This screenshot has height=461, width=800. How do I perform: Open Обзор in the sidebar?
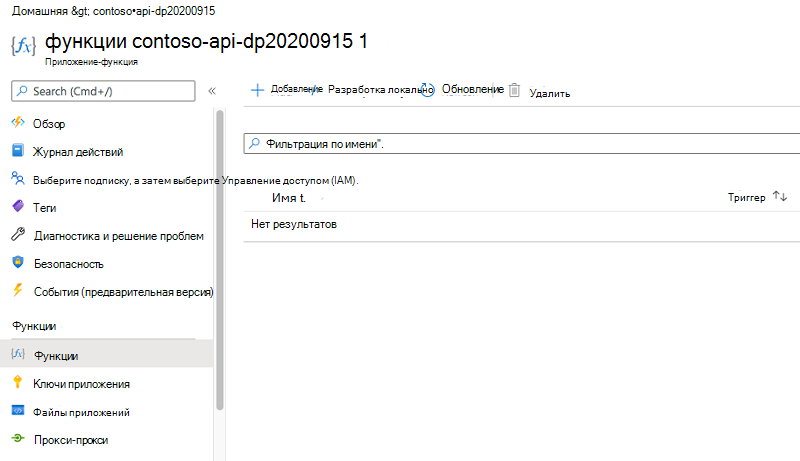(49, 124)
